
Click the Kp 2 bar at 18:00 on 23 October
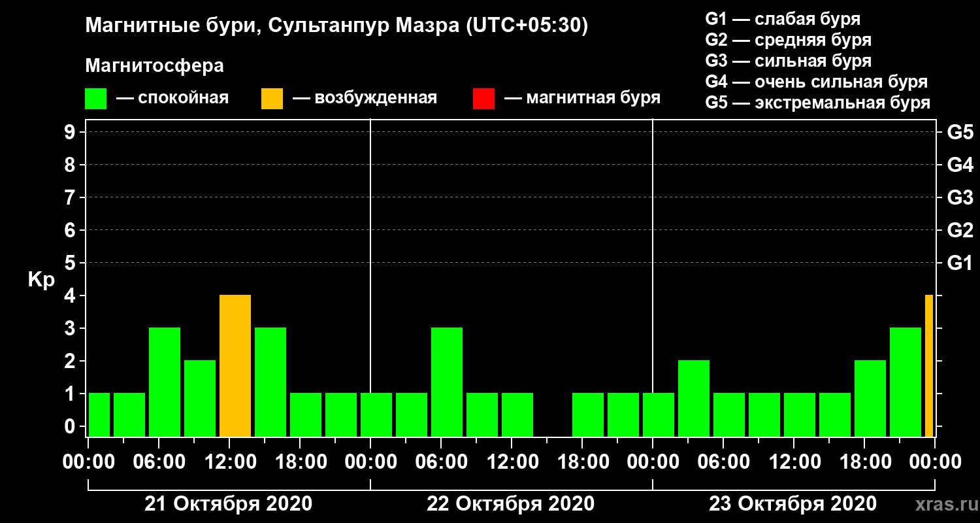coord(870,399)
